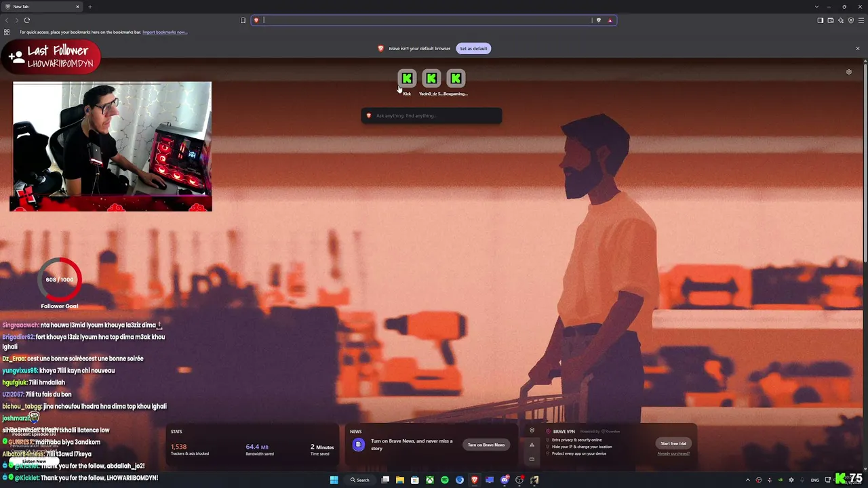This screenshot has height=488, width=868.
Task: Click the Already purchased link
Action: coord(673,453)
